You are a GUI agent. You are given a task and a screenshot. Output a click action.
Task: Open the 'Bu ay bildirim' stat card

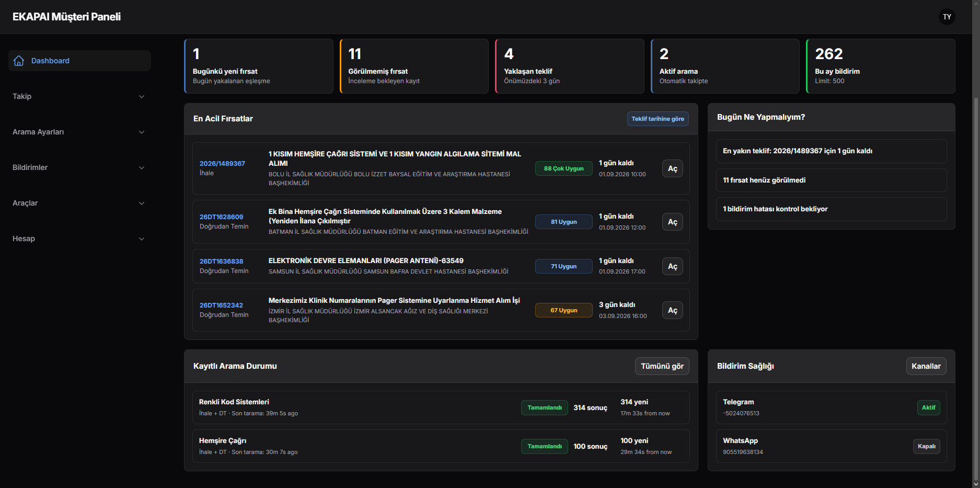coord(881,66)
